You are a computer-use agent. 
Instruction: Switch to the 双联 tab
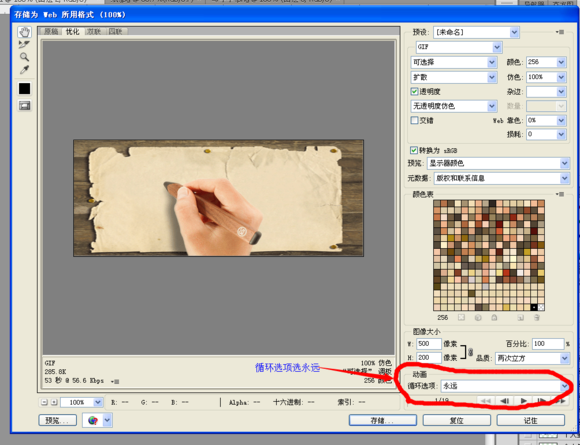coord(94,31)
